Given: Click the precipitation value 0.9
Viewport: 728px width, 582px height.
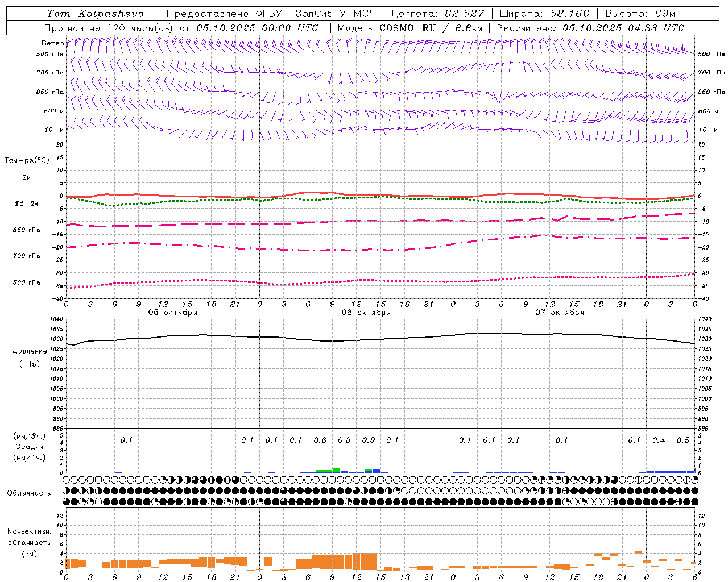Looking at the screenshot, I should click(369, 440).
